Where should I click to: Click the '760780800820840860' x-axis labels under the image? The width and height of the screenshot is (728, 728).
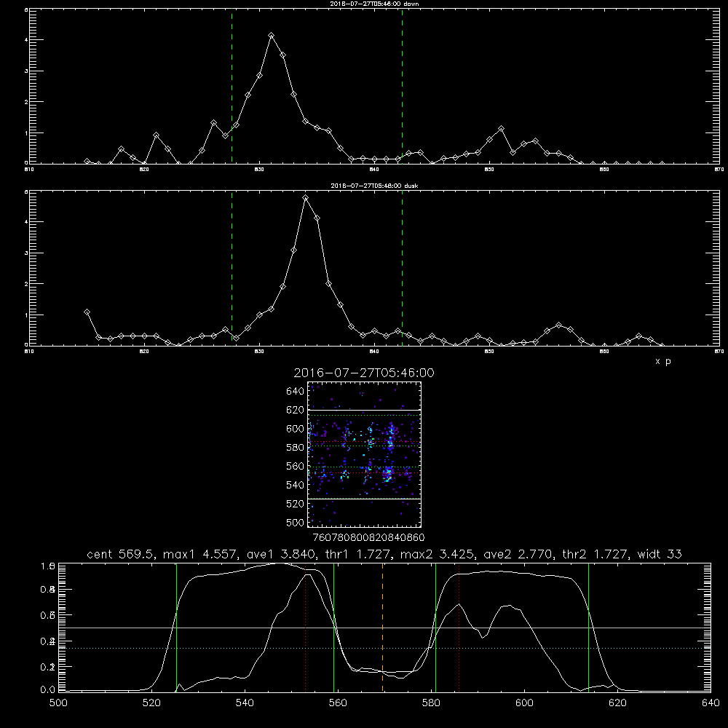click(369, 537)
